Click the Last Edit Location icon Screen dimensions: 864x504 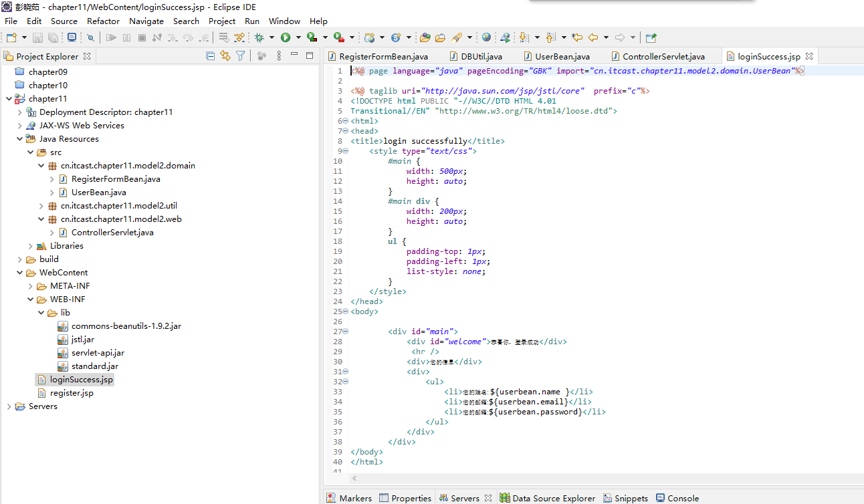(577, 38)
